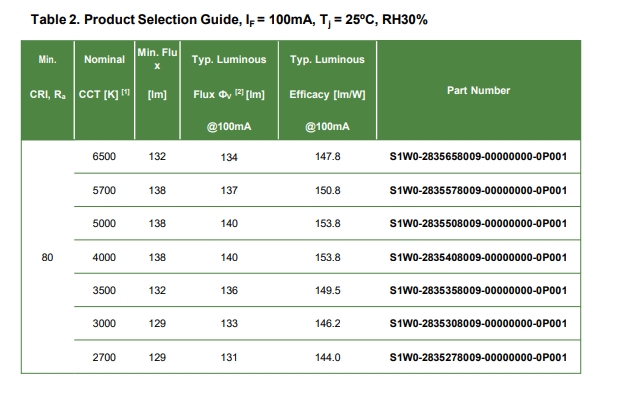The height and width of the screenshot is (405, 628).
Task: Click the 4000 nominal CCT cell
Action: point(104,257)
